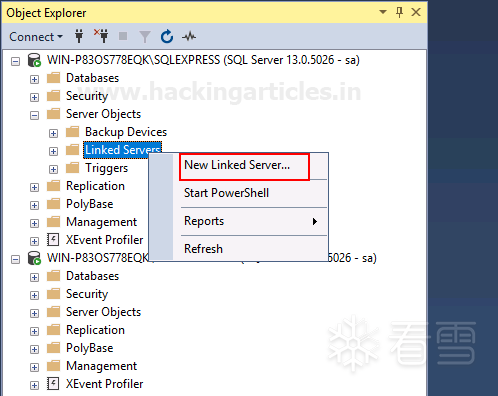Click the Backup Devices folder icon
The image size is (498, 396).
pyautogui.click(x=72, y=132)
